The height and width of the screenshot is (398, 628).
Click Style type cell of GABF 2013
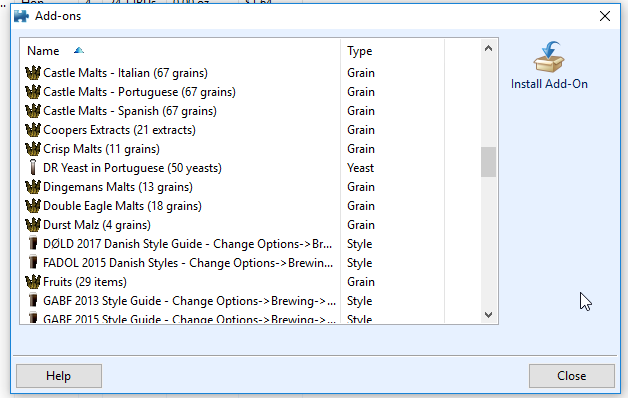point(360,301)
